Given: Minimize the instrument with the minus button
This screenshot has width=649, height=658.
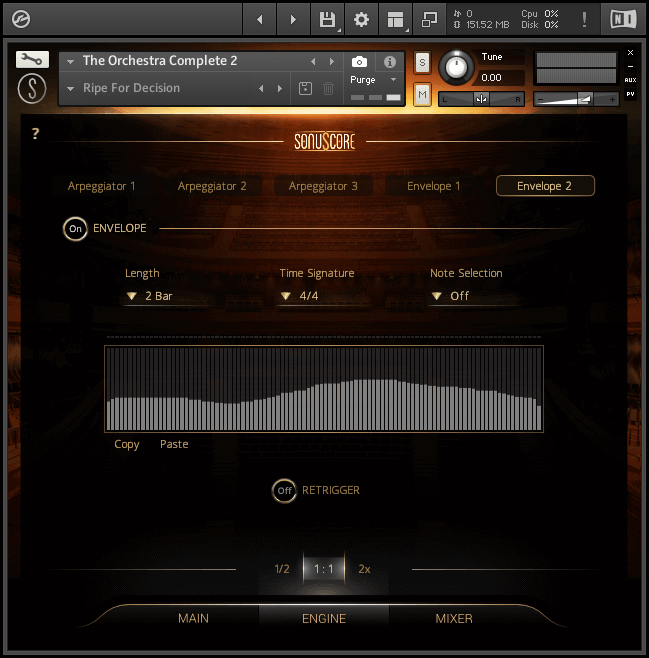Looking at the screenshot, I should click(x=630, y=66).
